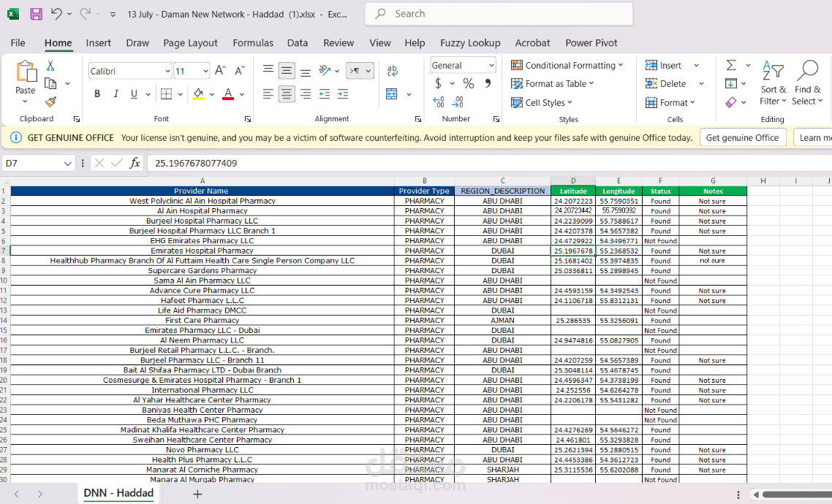Expand the Format as Table menu
The width and height of the screenshot is (832, 504).
[x=553, y=83]
